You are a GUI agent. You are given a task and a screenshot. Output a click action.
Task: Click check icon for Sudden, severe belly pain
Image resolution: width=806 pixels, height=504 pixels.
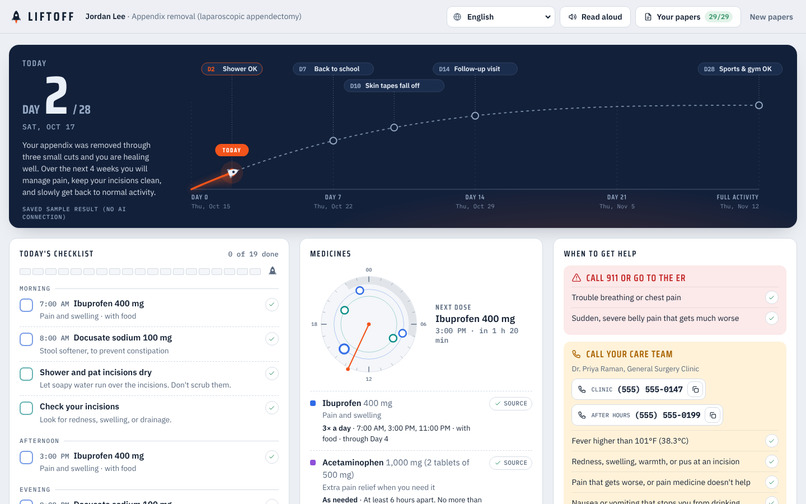[x=771, y=318]
